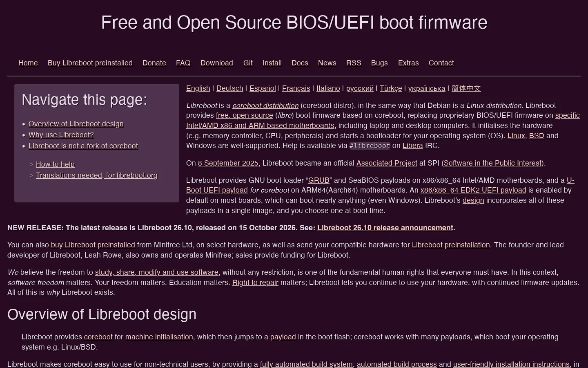
Task: Go to the Install page
Action: tap(272, 63)
